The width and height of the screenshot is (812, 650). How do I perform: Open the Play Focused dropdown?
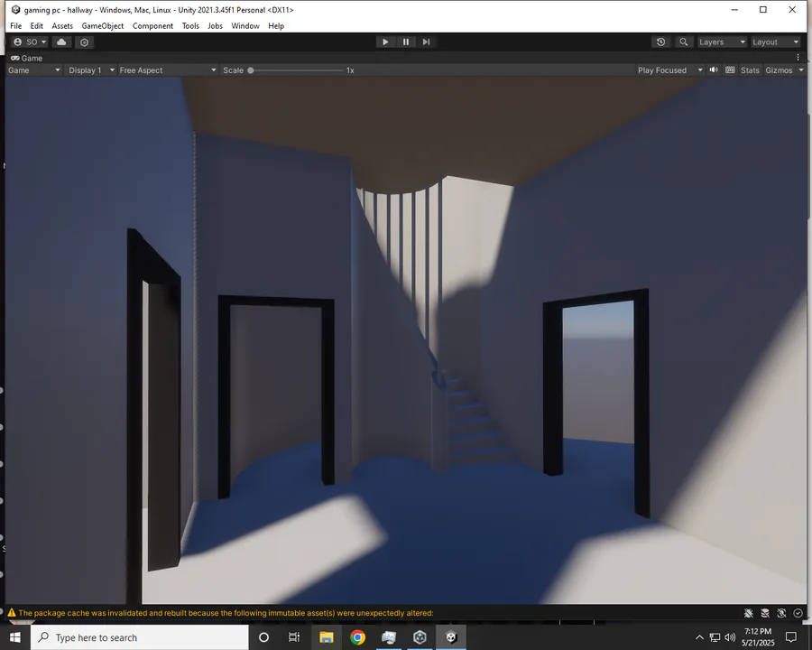click(x=670, y=70)
